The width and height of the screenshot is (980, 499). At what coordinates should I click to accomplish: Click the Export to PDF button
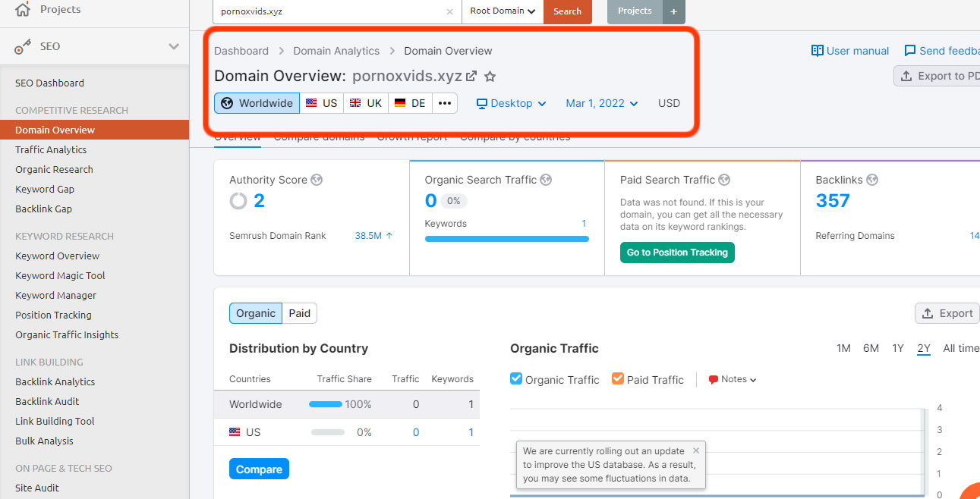pyautogui.click(x=937, y=76)
